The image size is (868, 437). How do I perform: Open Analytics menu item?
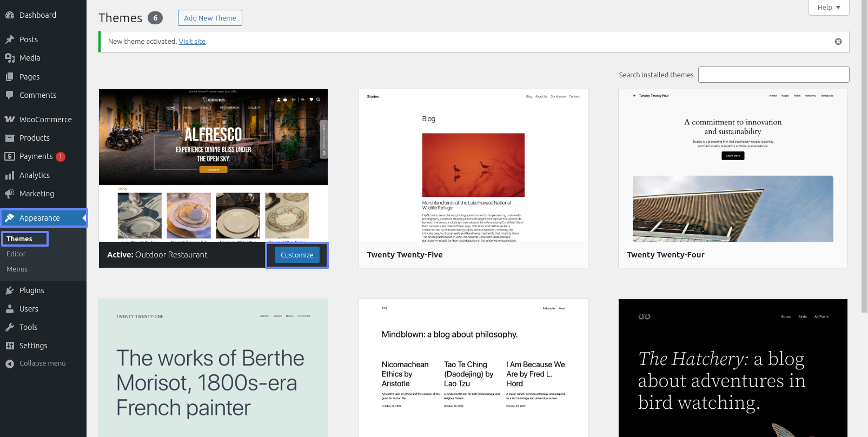(43, 175)
